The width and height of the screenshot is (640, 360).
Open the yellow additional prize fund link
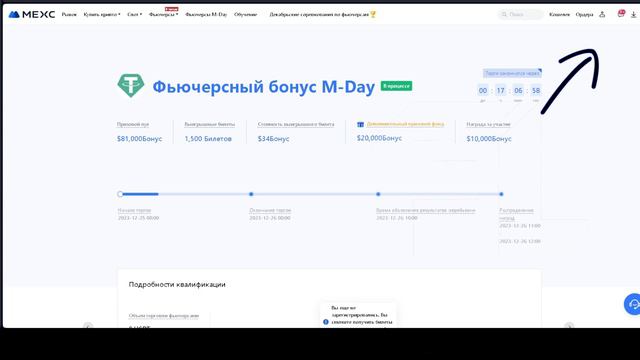405,124
